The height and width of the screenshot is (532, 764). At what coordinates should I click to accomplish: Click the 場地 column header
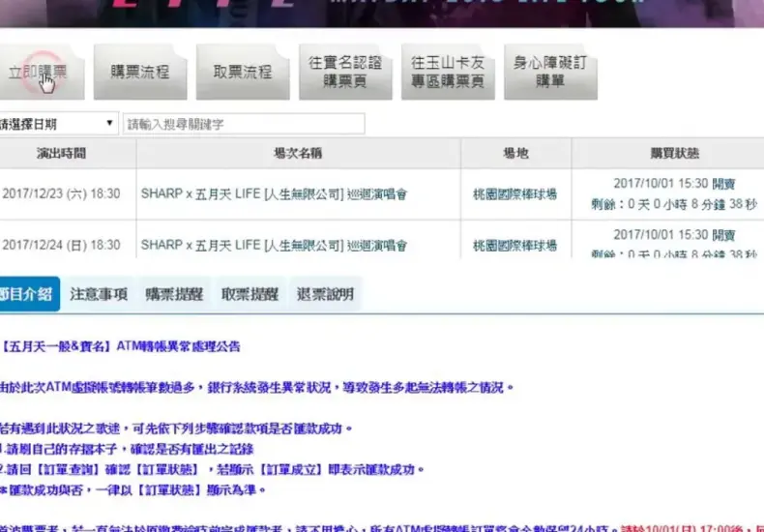pos(515,154)
